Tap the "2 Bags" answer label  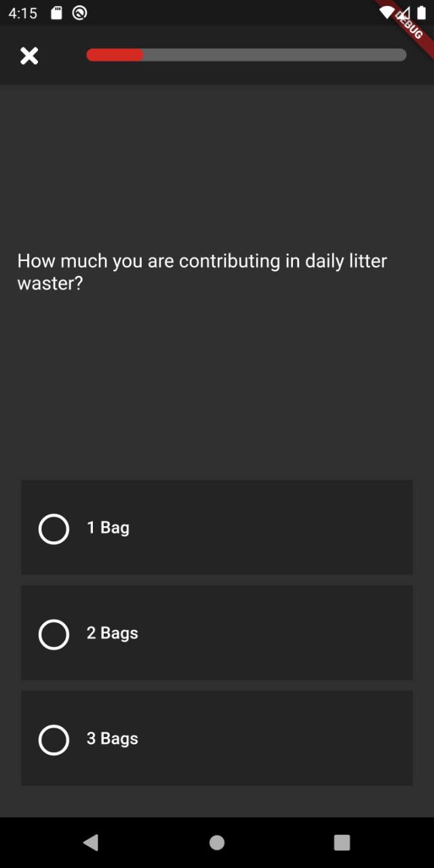113,633
